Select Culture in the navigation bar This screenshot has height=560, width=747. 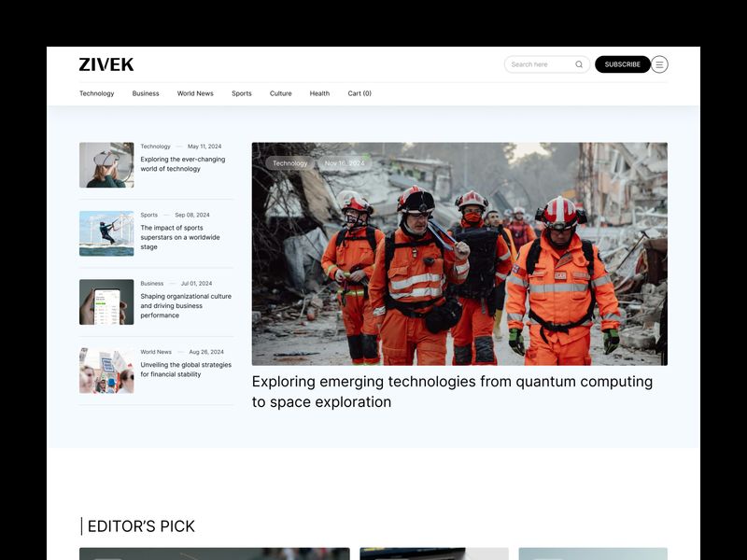(x=281, y=93)
